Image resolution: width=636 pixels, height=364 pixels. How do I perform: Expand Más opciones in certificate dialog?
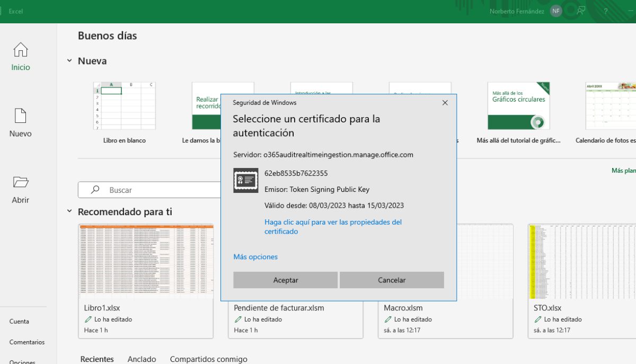[255, 257]
